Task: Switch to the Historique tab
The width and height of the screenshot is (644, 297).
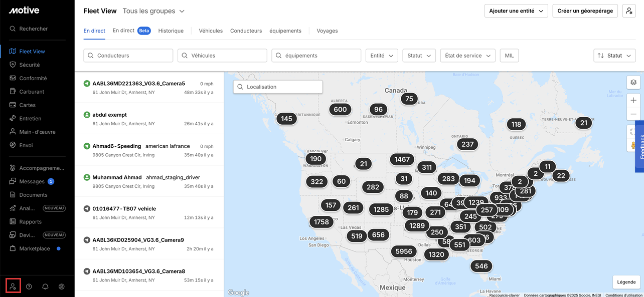Action: click(x=171, y=31)
